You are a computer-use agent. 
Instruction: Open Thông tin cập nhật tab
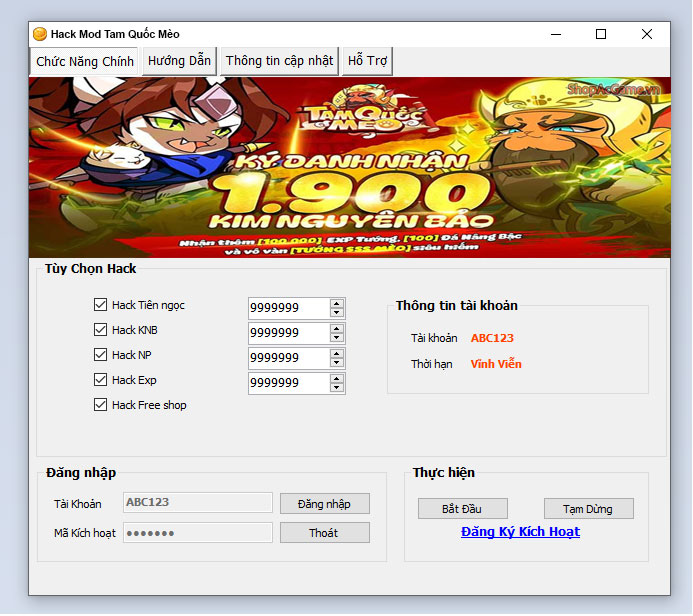[x=279, y=61]
